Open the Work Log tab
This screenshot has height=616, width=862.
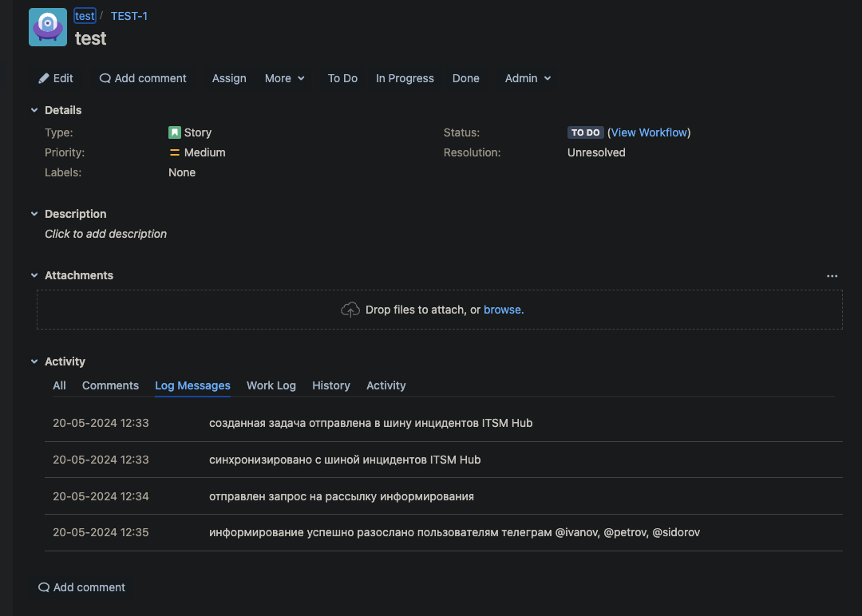coord(271,385)
